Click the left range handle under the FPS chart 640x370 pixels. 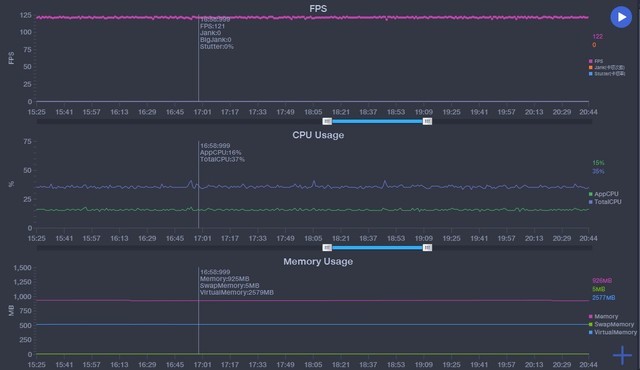(x=327, y=121)
